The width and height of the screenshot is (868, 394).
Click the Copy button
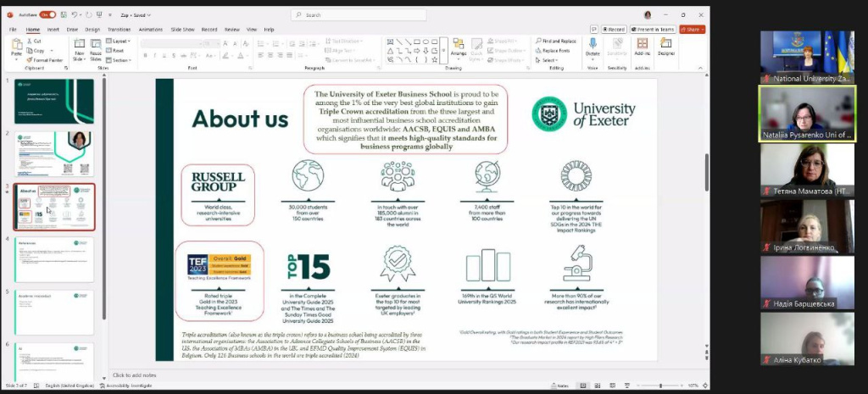pyautogui.click(x=36, y=50)
